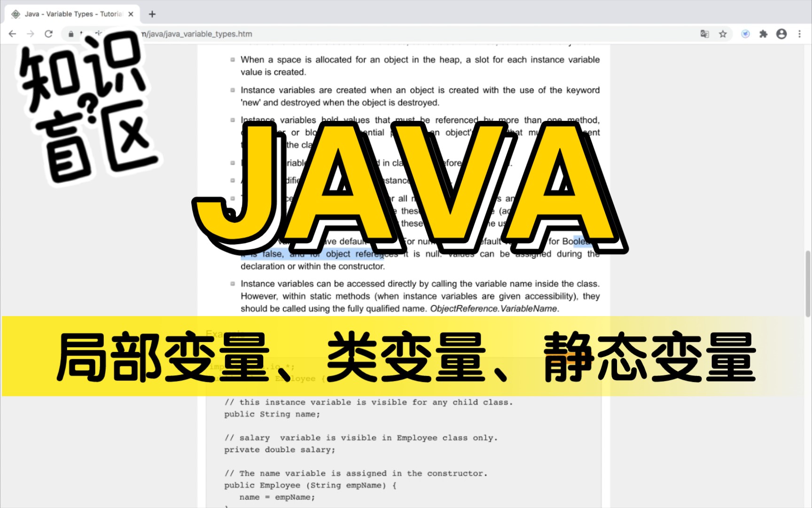
Task: Click the italic 'ObjectReference.VariableName' text
Action: click(x=493, y=309)
